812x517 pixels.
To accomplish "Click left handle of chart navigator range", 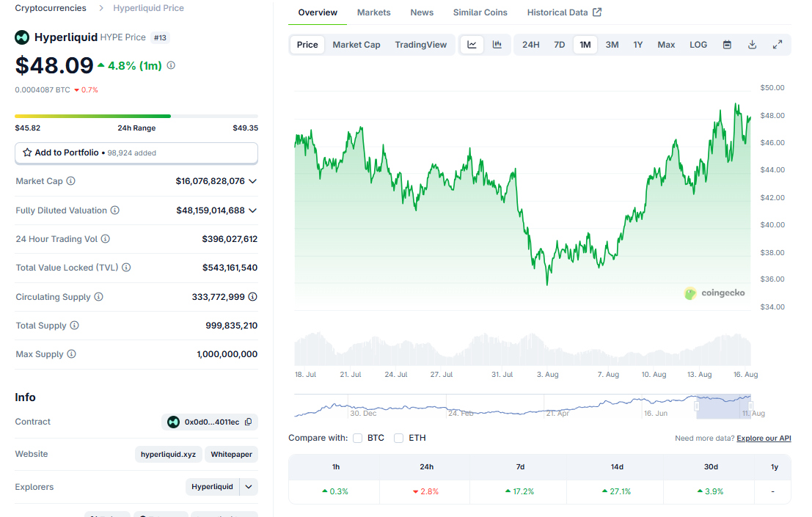I will pyautogui.click(x=697, y=406).
